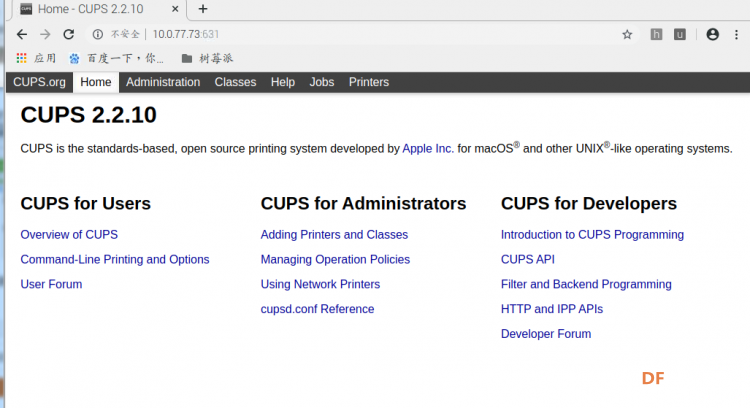The image size is (750, 408).
Task: Open Command-Line Printing and Options link
Action: [x=115, y=260]
